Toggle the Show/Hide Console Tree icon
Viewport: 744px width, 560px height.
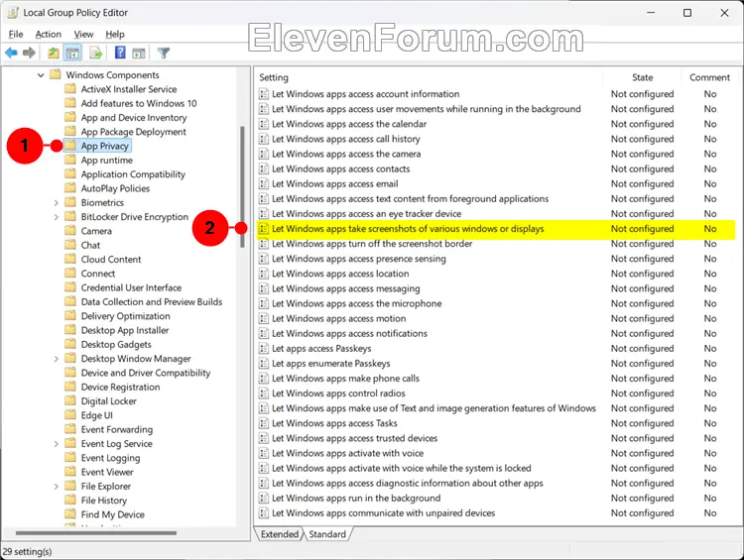pos(72,54)
